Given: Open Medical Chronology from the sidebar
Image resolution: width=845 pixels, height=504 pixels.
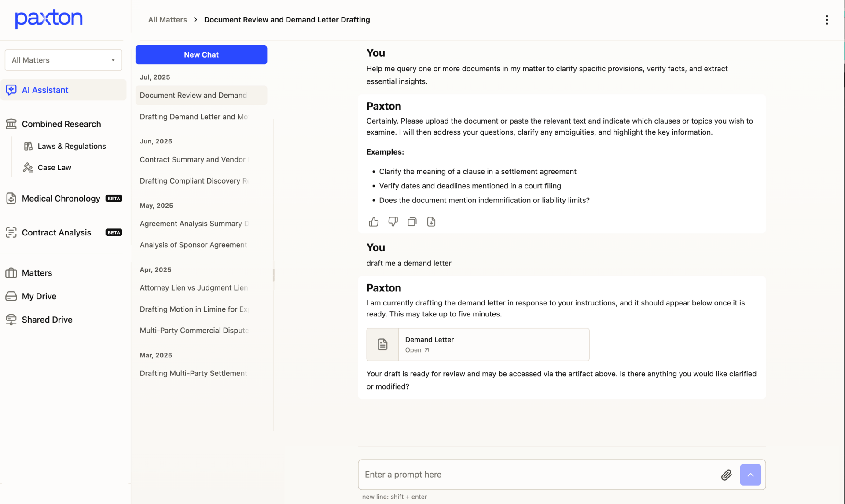Looking at the screenshot, I should (61, 199).
